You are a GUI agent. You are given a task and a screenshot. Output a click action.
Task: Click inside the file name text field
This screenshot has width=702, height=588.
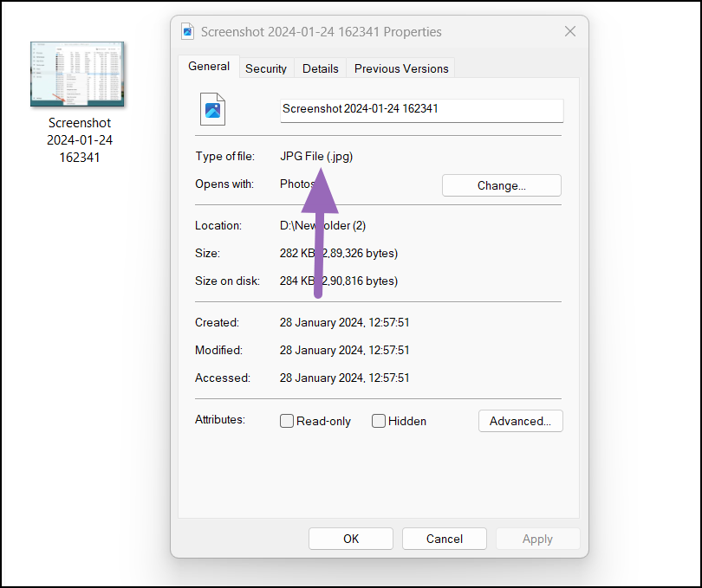421,110
